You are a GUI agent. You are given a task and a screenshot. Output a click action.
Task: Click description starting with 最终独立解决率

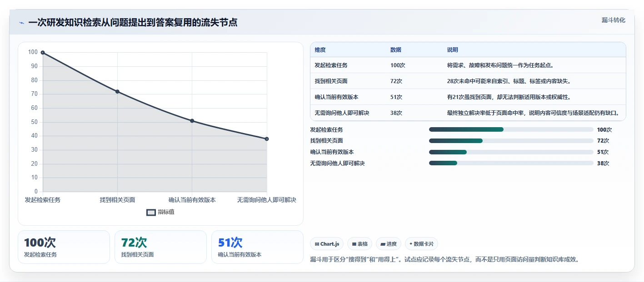[x=534, y=113]
